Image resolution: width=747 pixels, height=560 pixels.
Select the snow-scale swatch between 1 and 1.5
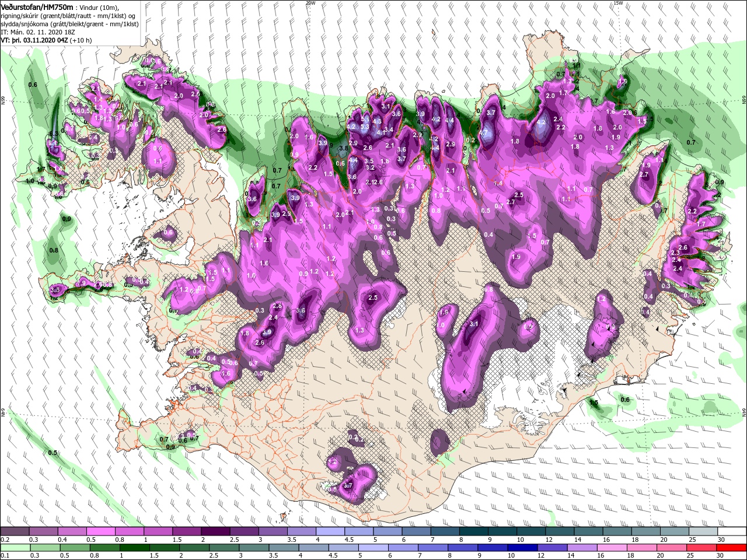coord(158,531)
